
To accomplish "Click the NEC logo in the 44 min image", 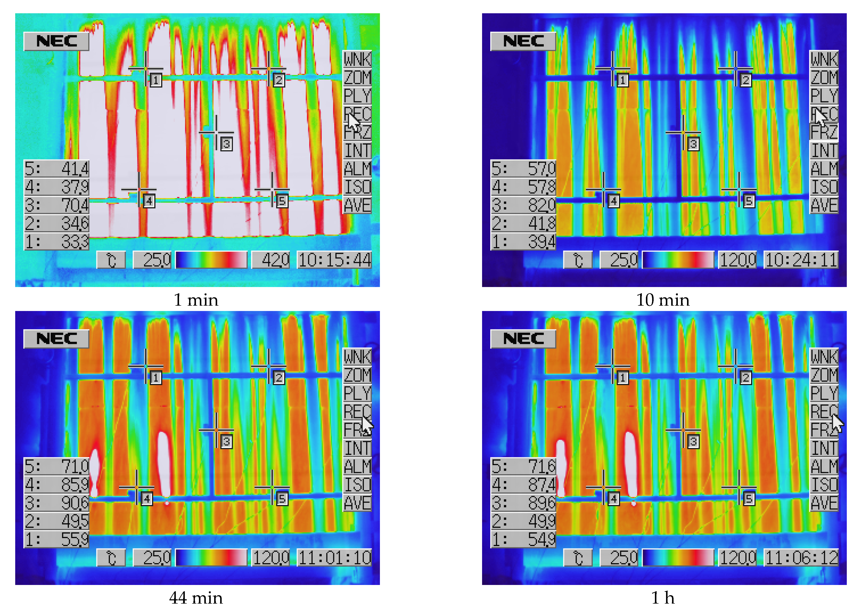I will pyautogui.click(x=57, y=338).
